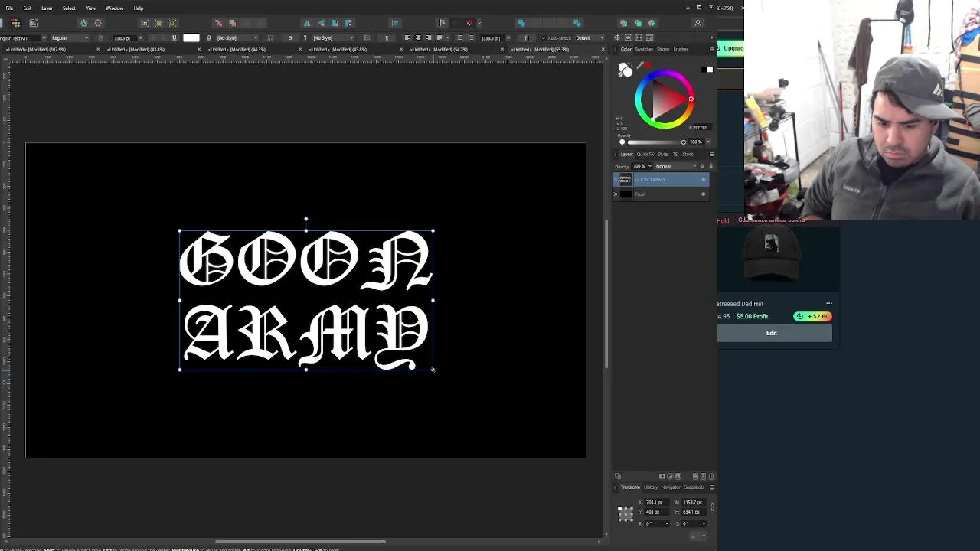The image size is (980, 551).
Task: Click the alignment toolbar icon
Action: pyautogui.click(x=395, y=23)
